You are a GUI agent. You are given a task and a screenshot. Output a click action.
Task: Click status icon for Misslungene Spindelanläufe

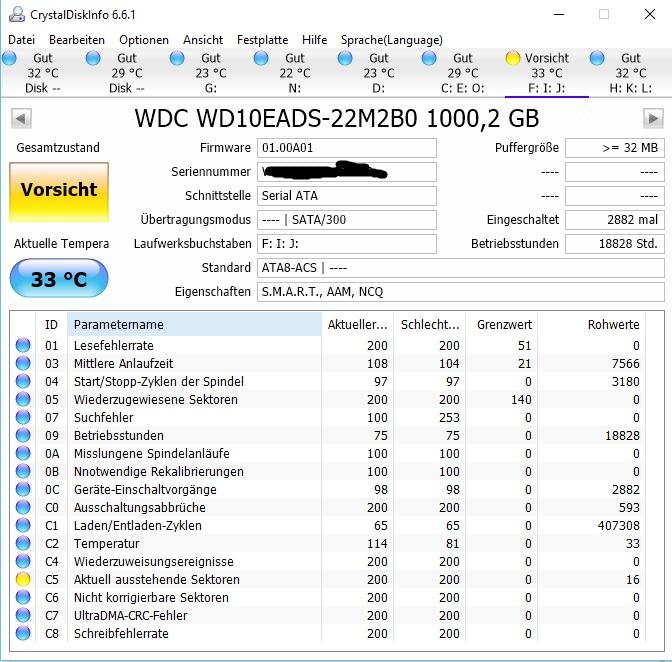tap(23, 453)
